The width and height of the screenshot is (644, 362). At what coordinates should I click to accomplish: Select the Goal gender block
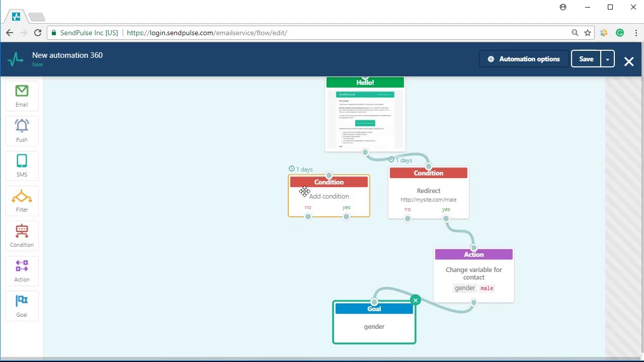374,322
